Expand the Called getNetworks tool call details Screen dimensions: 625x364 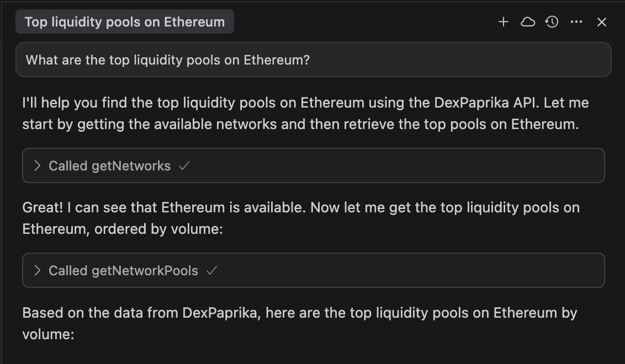pyautogui.click(x=36, y=165)
